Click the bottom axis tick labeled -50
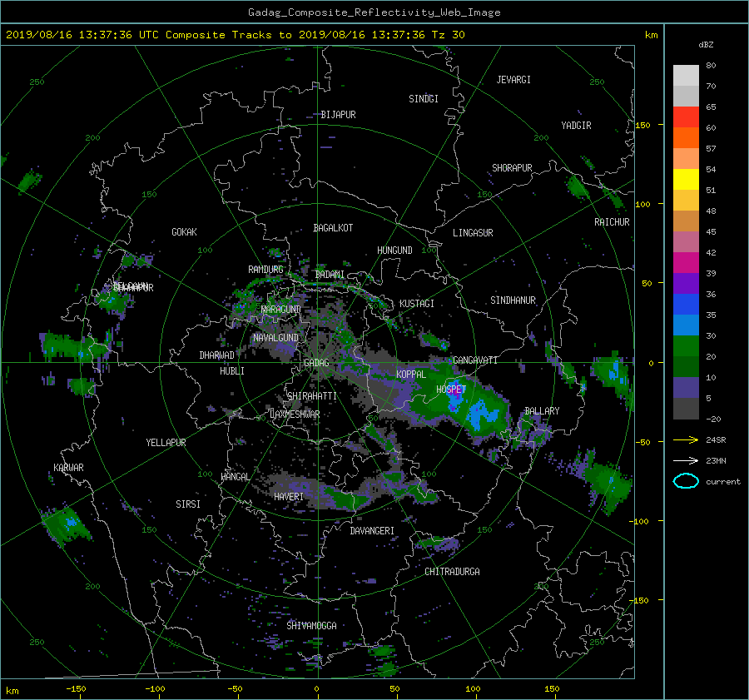 click(235, 689)
